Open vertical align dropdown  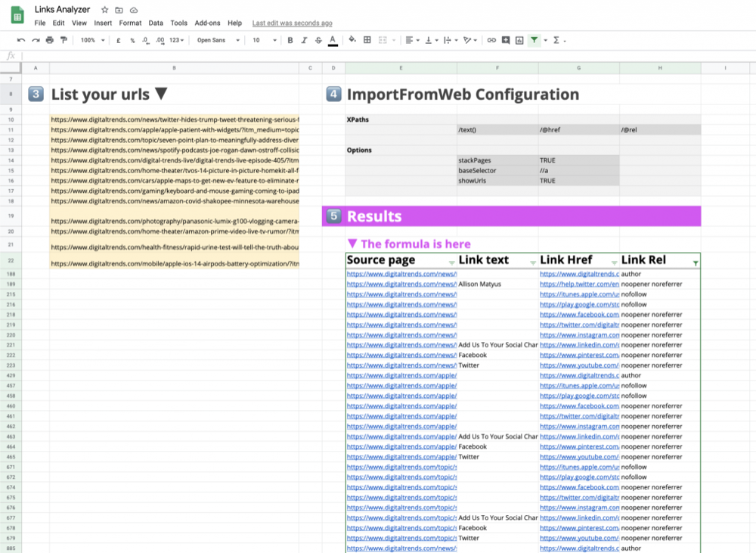point(431,40)
